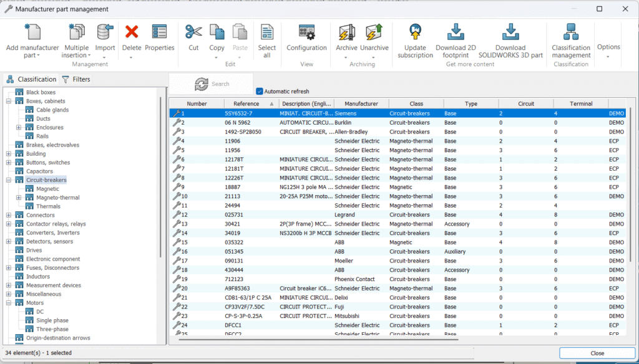Image resolution: width=639 pixels, height=364 pixels.
Task: Switch to the Classification tab
Action: pos(31,79)
